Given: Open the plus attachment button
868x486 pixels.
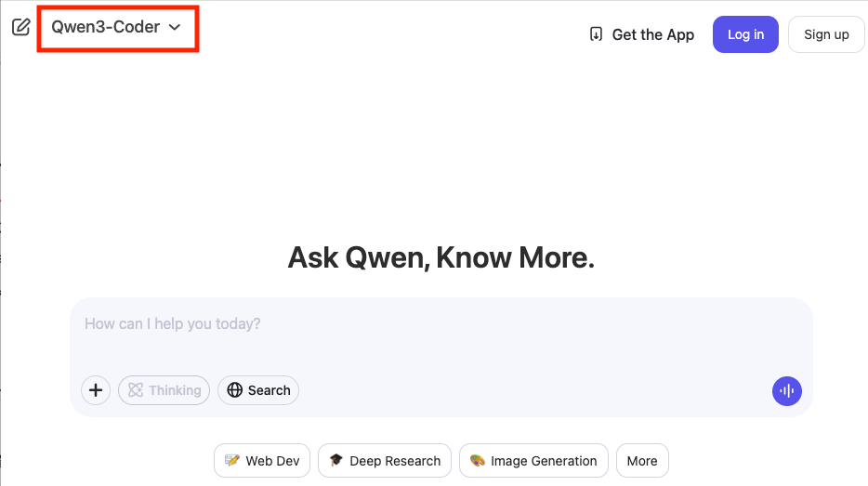Looking at the screenshot, I should [x=96, y=390].
